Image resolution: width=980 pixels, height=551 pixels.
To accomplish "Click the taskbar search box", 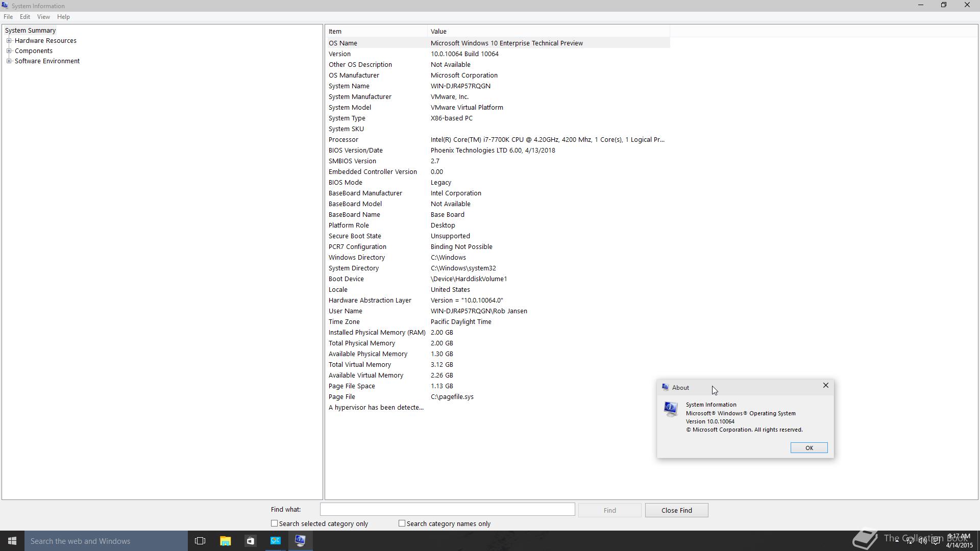I will 106,541.
